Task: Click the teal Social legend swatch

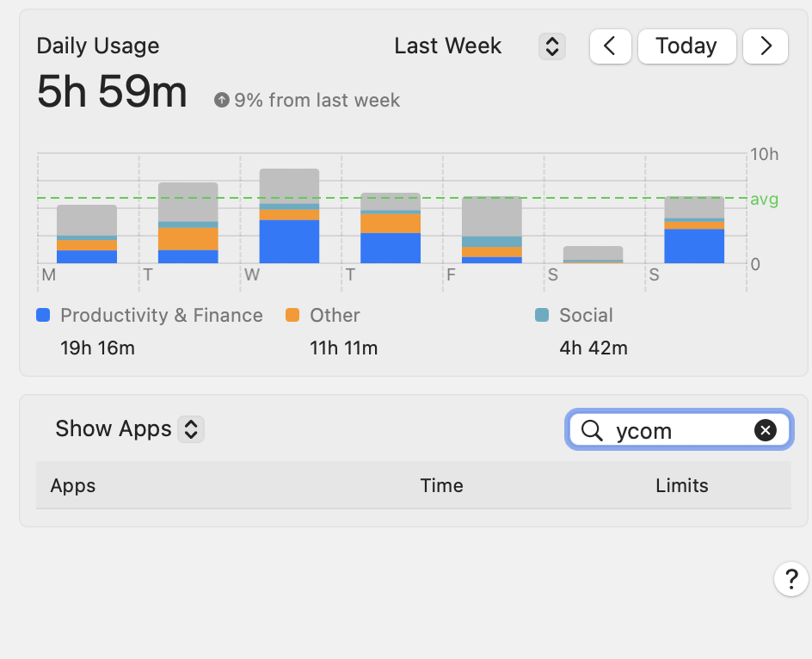Action: (x=542, y=316)
